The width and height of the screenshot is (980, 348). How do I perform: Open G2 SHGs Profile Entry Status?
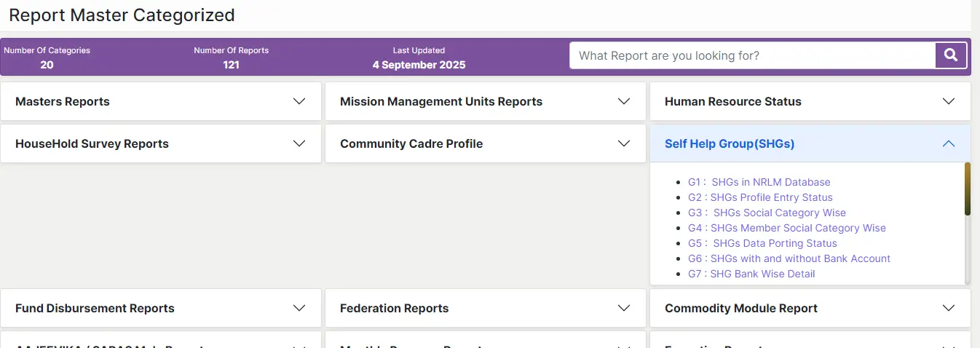[760, 197]
